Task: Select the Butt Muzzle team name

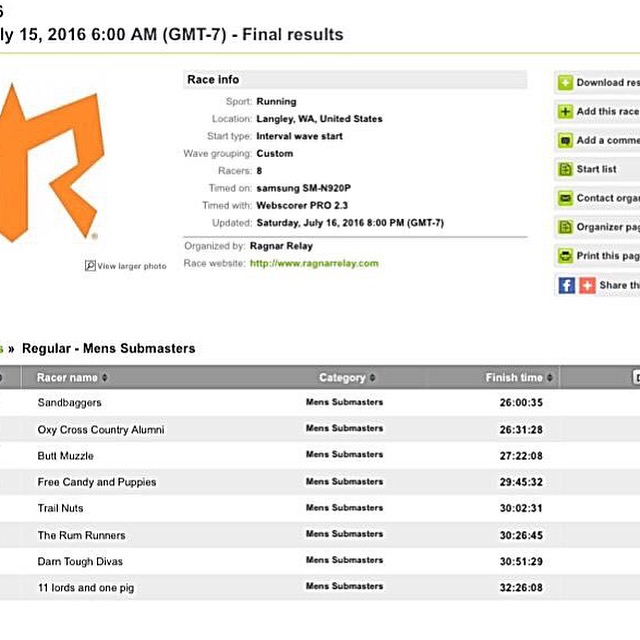Action: point(65,456)
